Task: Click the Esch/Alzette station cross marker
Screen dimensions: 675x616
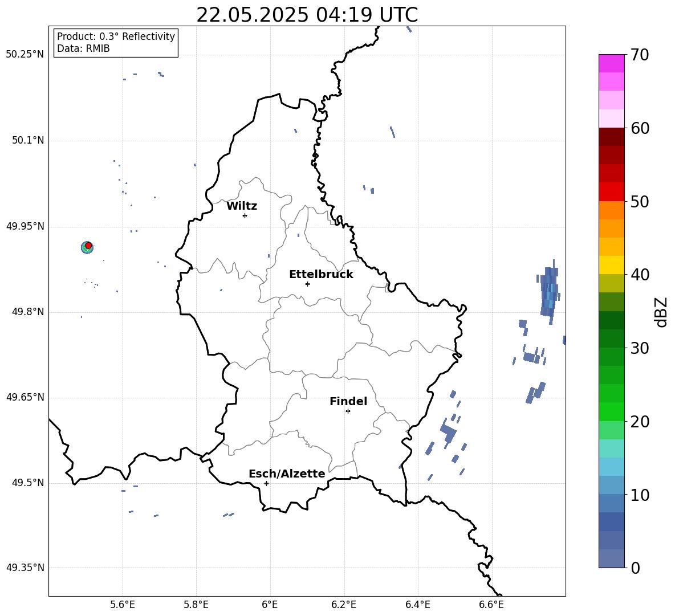Action: tap(266, 483)
